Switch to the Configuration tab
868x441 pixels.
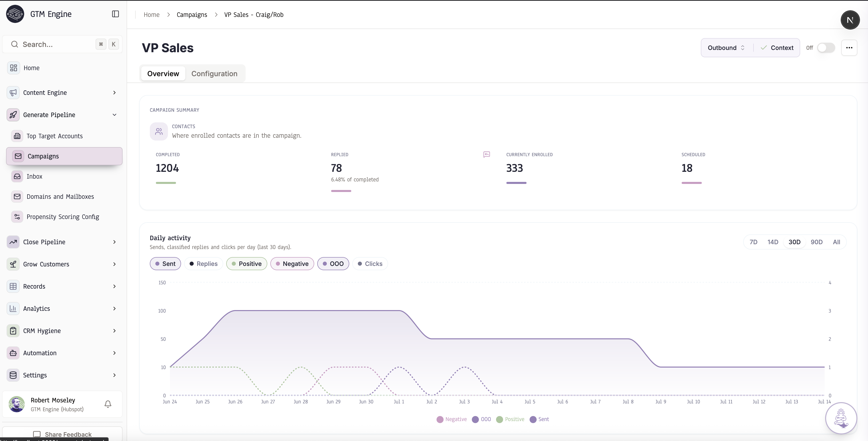point(214,73)
